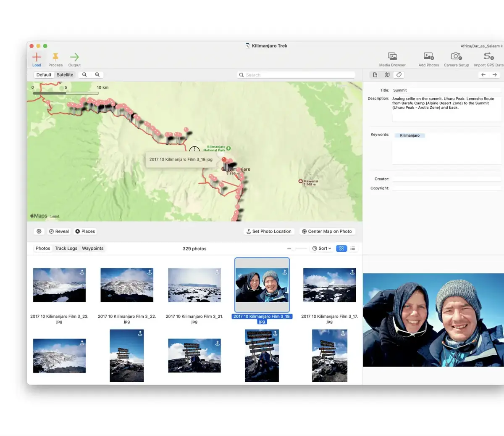Enable the list view for photos
This screenshot has height=436, width=504.
[353, 248]
